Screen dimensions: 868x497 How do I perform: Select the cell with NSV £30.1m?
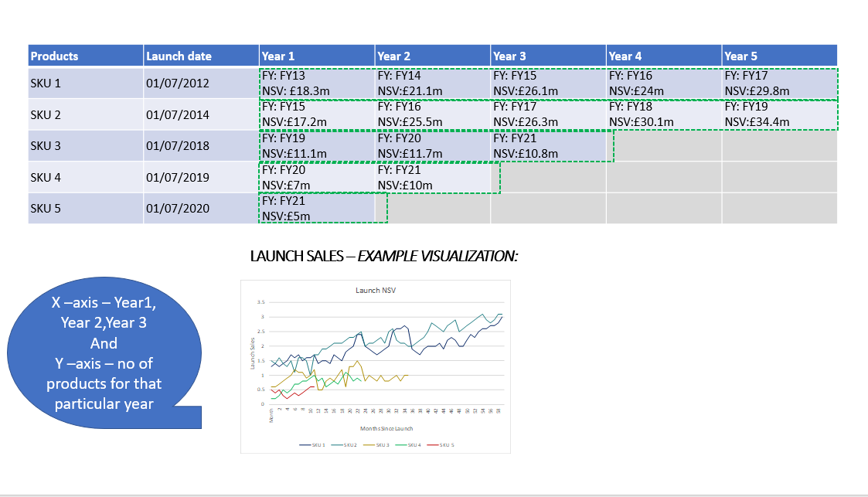(x=664, y=114)
